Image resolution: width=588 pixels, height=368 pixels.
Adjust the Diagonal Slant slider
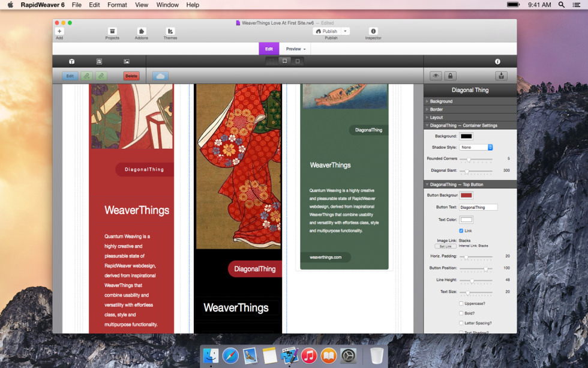[x=476, y=171]
